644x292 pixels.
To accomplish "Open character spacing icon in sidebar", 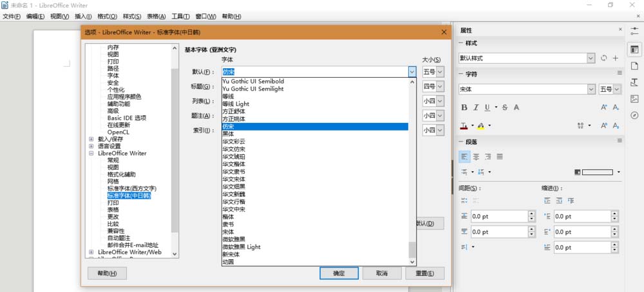I will 581,125.
